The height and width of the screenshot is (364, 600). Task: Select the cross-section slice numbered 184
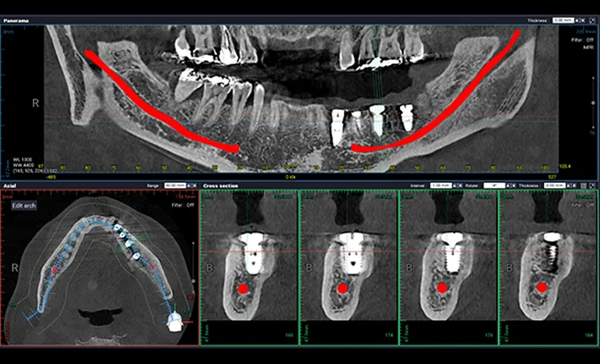point(548,267)
